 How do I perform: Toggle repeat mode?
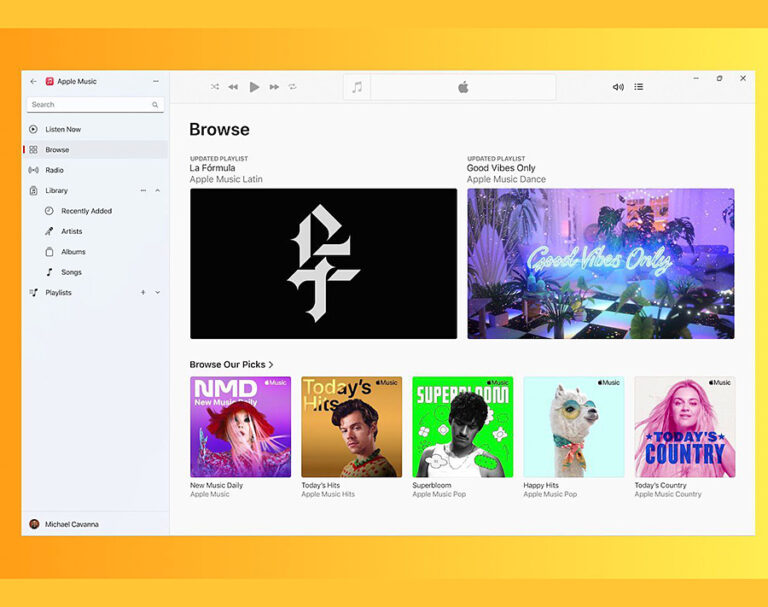coord(293,87)
